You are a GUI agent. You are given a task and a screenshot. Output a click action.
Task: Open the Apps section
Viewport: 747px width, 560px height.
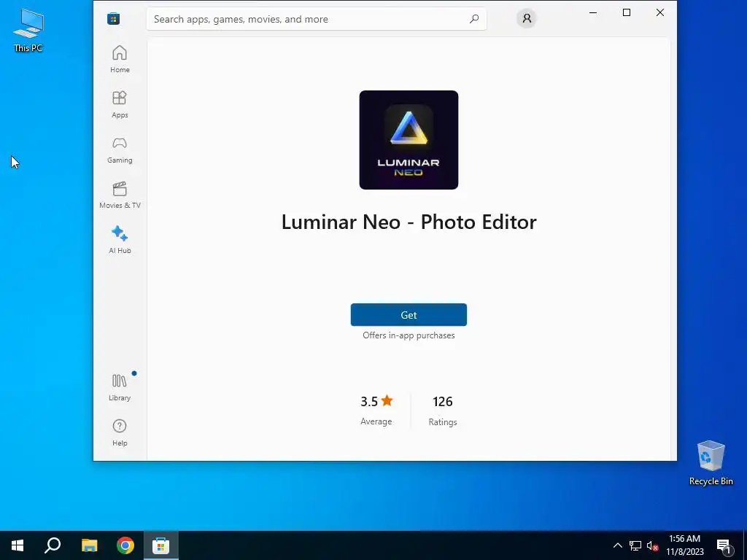point(120,104)
